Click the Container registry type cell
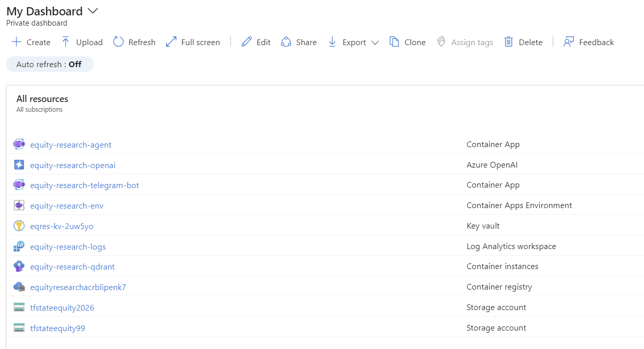The height and width of the screenshot is (349, 644). point(499,287)
